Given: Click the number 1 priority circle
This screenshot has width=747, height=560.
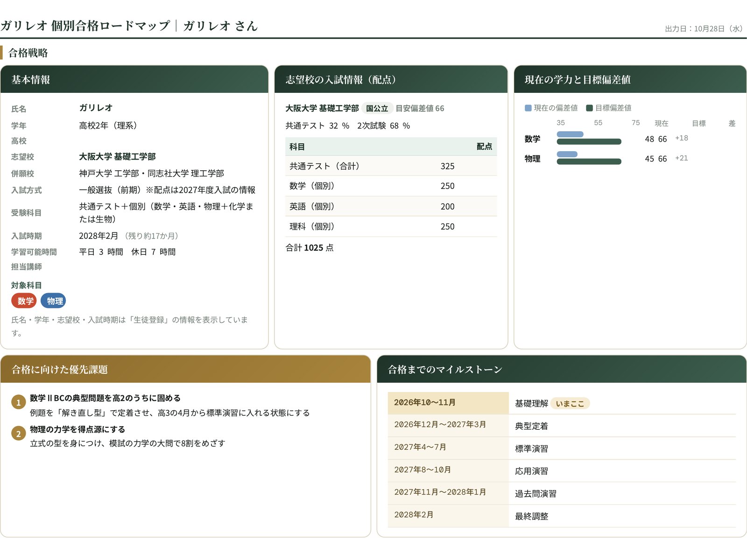Looking at the screenshot, I should (18, 402).
